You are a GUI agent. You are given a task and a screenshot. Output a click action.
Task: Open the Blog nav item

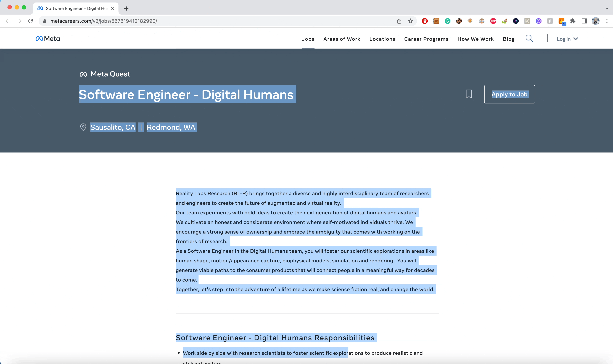tap(509, 39)
